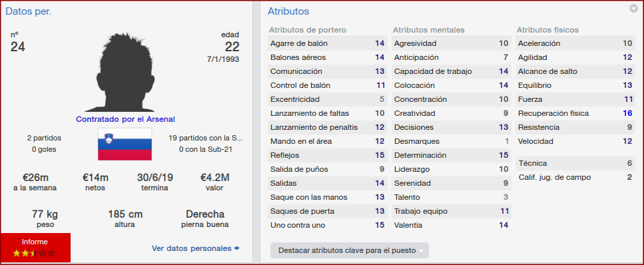The width and height of the screenshot is (644, 265).
Task: Select the Determinación attribute row
Action: pos(452,155)
